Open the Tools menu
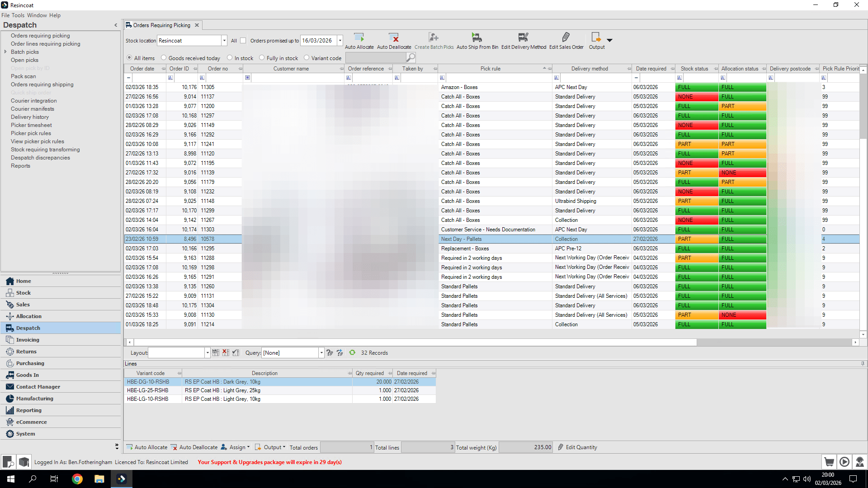The width and height of the screenshot is (868, 488). (18, 15)
